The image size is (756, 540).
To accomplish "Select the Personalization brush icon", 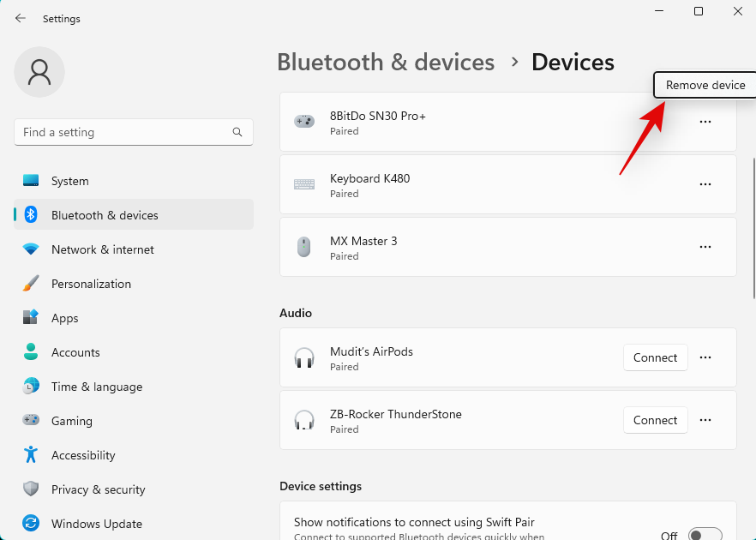I will click(31, 284).
